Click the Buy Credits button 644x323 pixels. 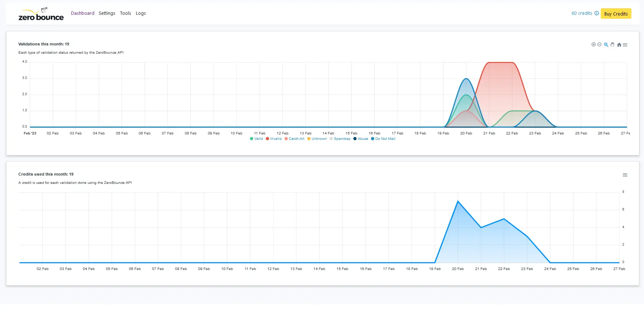pos(616,14)
